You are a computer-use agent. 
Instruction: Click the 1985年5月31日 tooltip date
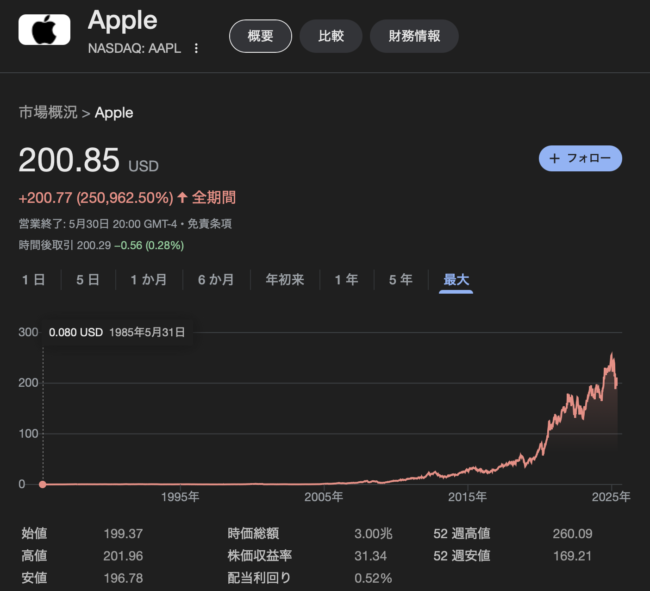click(x=147, y=332)
